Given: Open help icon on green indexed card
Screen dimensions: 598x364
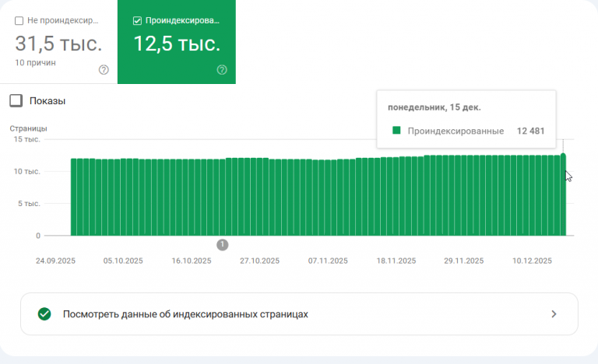Looking at the screenshot, I should 222,70.
